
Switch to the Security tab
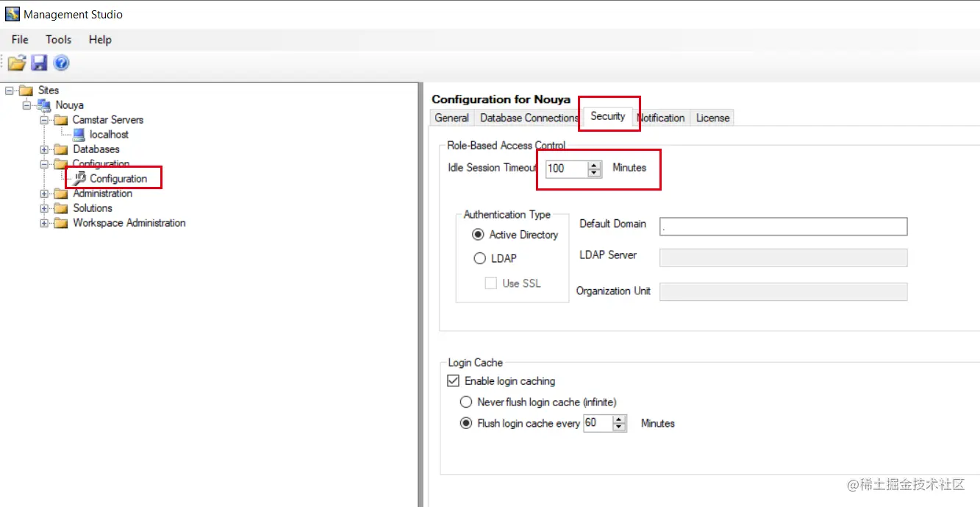[608, 116]
